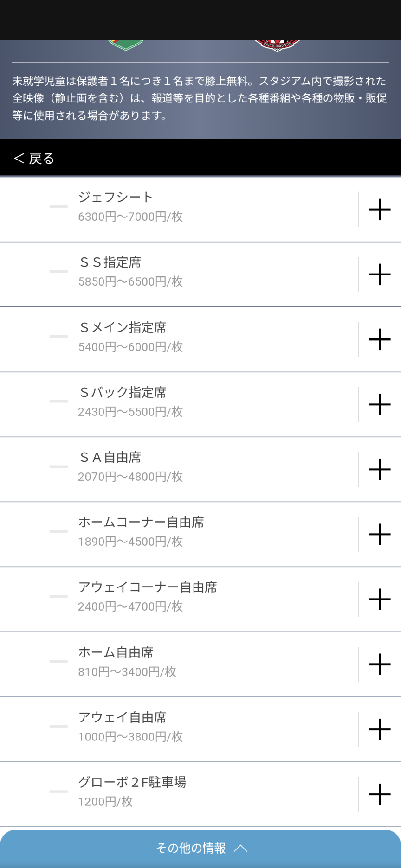This screenshot has height=868, width=401.
Task: Click the 1200円/枚 parking price text
Action: [x=105, y=802]
